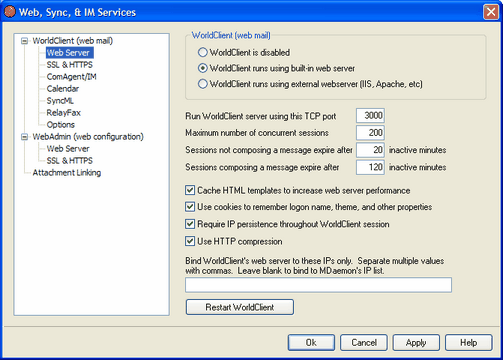
Task: Toggle Use cookies to remember logon name
Action: pyautogui.click(x=190, y=207)
